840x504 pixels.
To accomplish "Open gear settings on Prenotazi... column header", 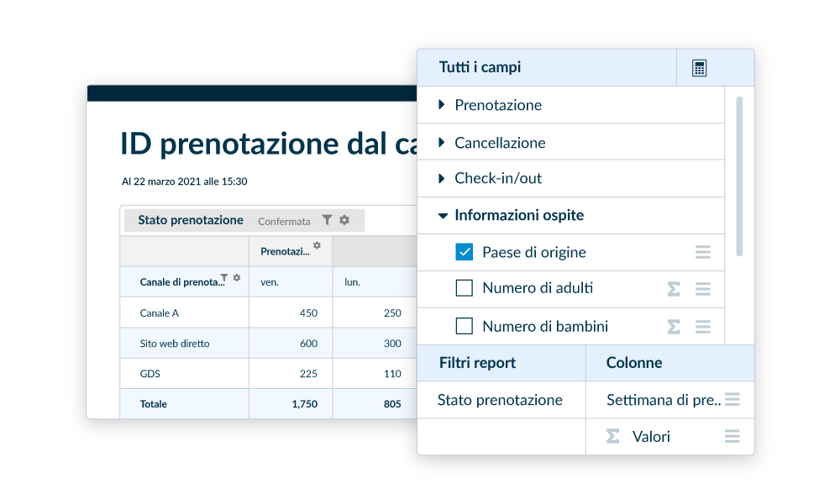I will tap(318, 245).
